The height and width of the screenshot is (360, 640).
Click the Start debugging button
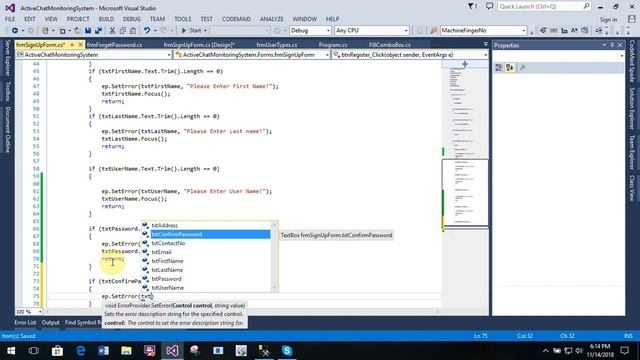pos(191,31)
